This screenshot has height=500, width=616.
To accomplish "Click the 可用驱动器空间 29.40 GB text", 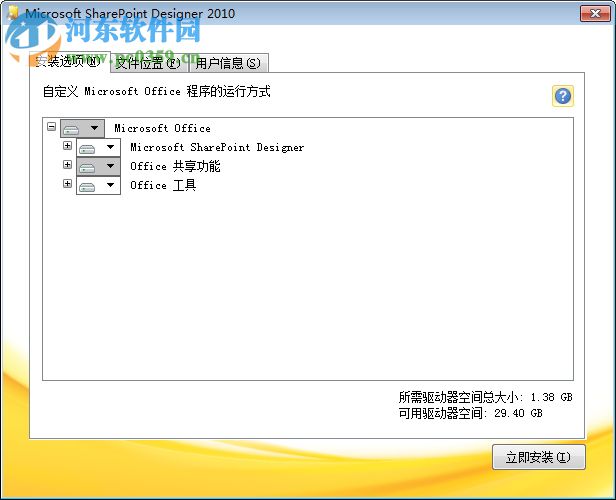I will (470, 413).
